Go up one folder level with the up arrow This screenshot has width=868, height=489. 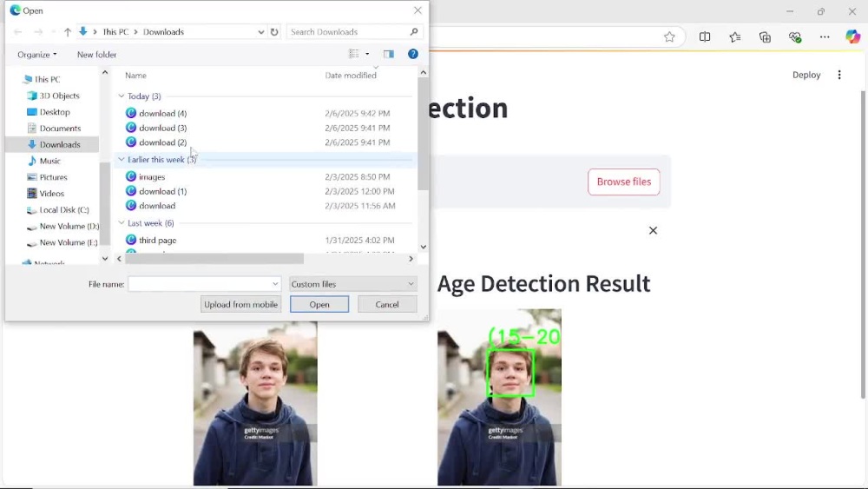68,32
